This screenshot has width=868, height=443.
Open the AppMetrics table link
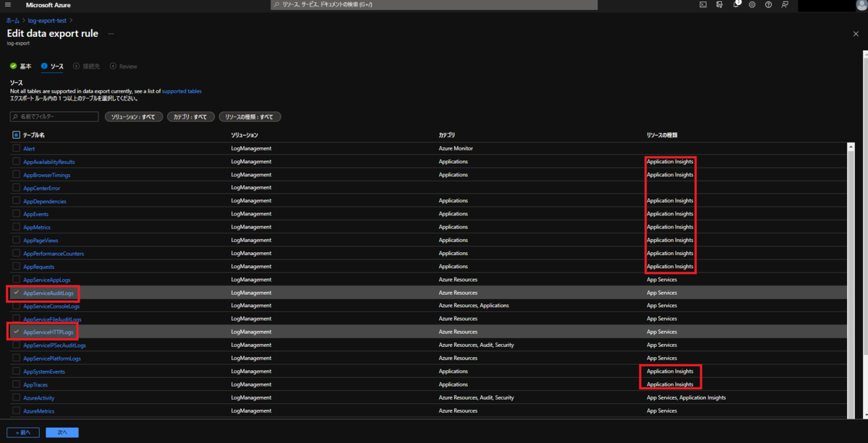point(37,227)
